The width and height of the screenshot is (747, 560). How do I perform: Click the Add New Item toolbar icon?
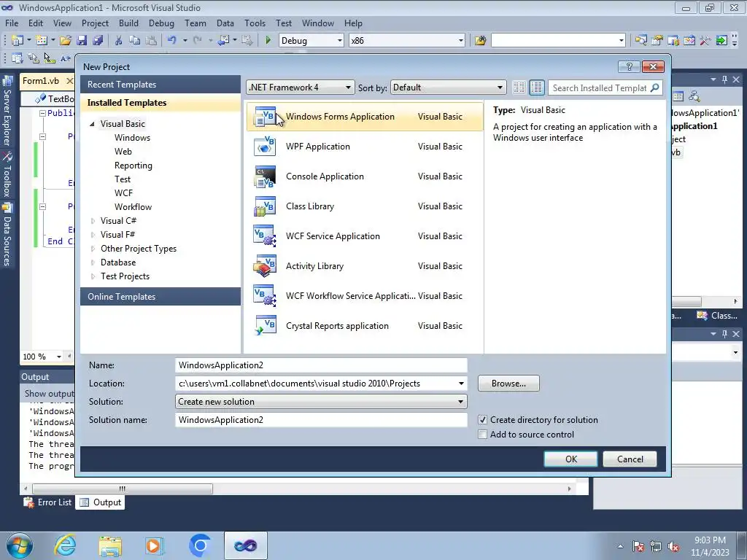tap(42, 41)
